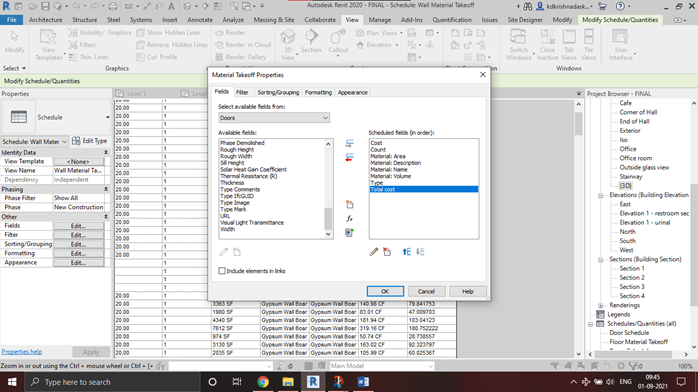Switch to the Filter tab in dialog
Viewport: 698px width, 392px height.
(242, 92)
